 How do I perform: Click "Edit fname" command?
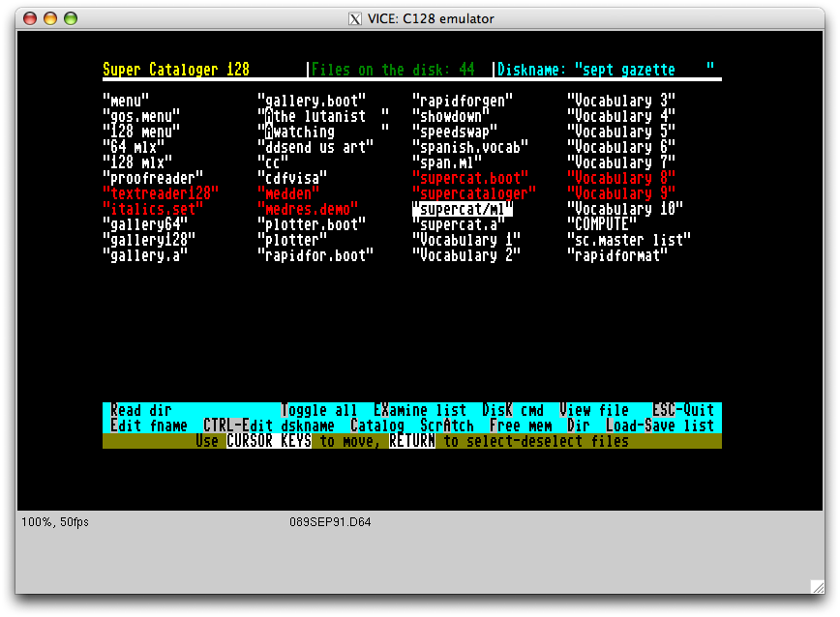point(149,426)
